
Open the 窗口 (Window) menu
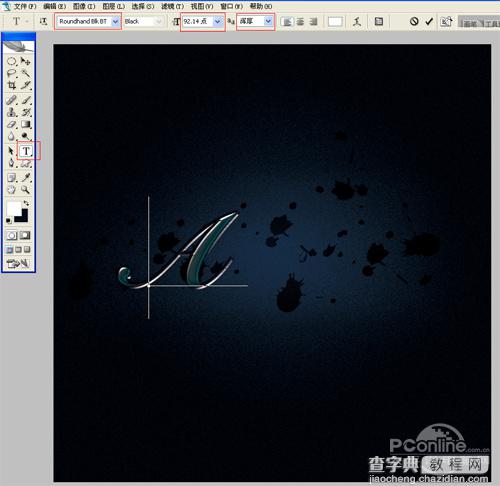tap(231, 6)
